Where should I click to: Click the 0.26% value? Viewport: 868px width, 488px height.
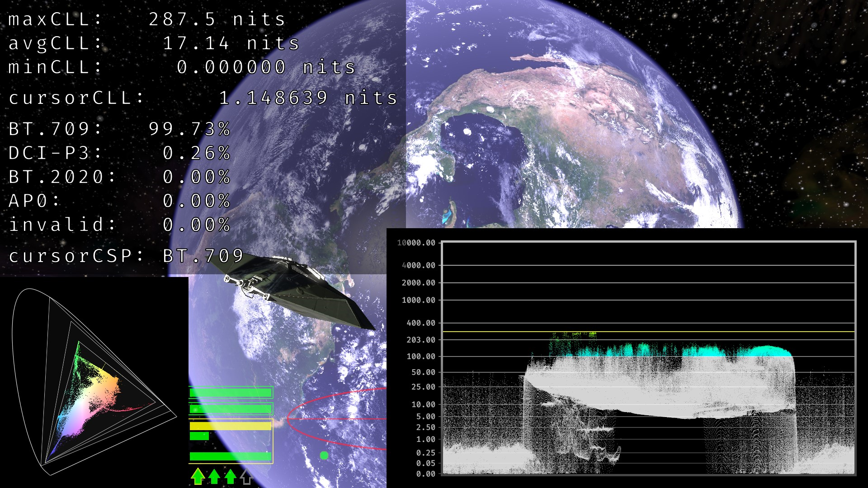[197, 153]
